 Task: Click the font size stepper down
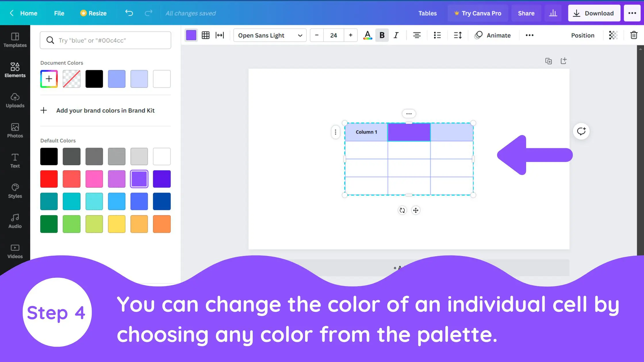(x=317, y=35)
